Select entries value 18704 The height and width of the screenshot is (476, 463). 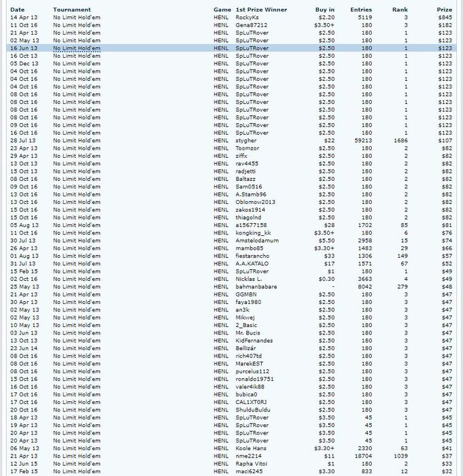click(363, 456)
